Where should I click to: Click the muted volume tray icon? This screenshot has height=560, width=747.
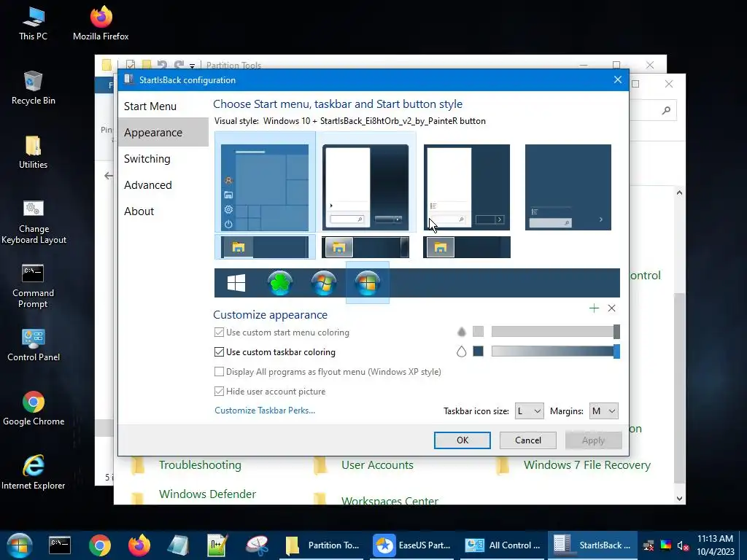[x=683, y=545]
